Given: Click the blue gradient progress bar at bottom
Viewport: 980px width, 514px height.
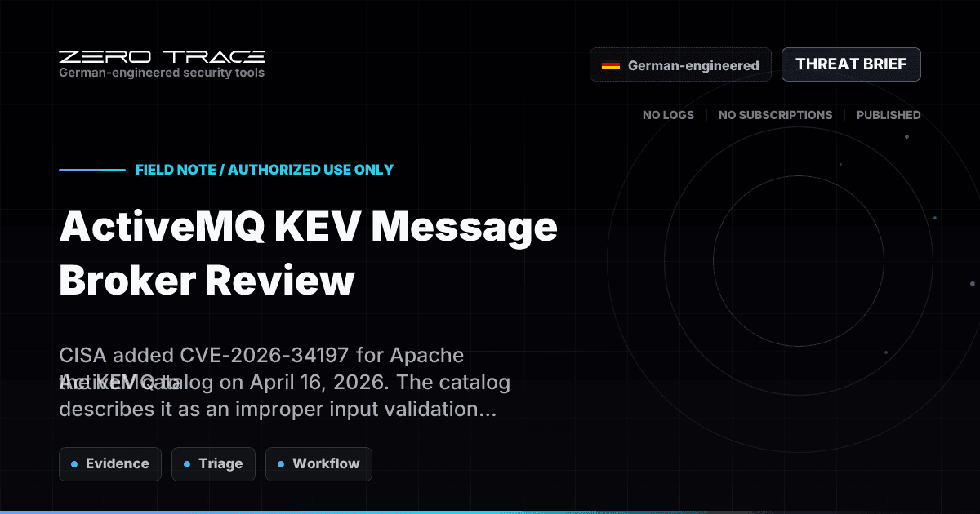Looking at the screenshot, I should click(490, 512).
